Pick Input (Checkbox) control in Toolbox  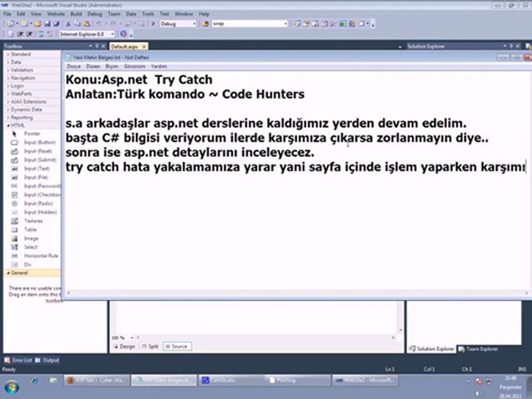coord(35,195)
